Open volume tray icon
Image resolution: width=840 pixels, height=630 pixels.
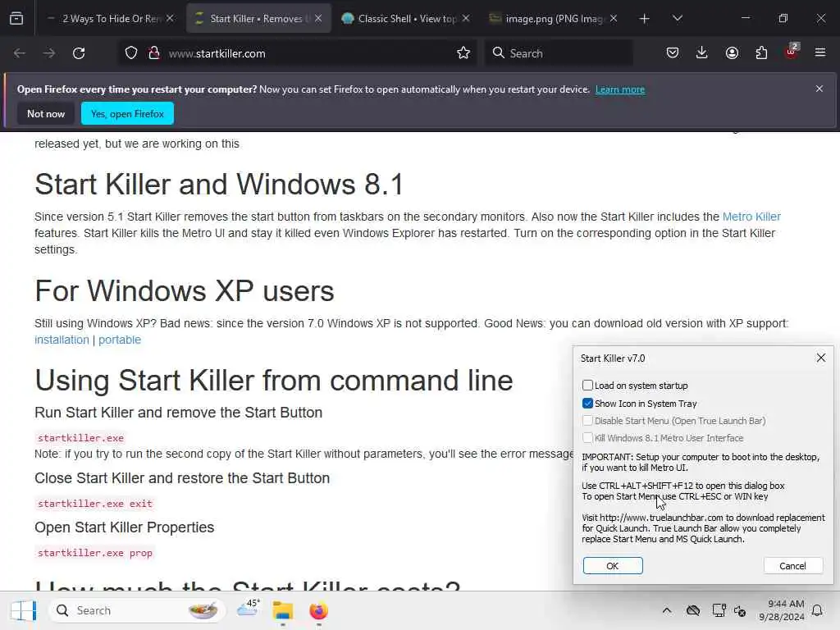741,610
